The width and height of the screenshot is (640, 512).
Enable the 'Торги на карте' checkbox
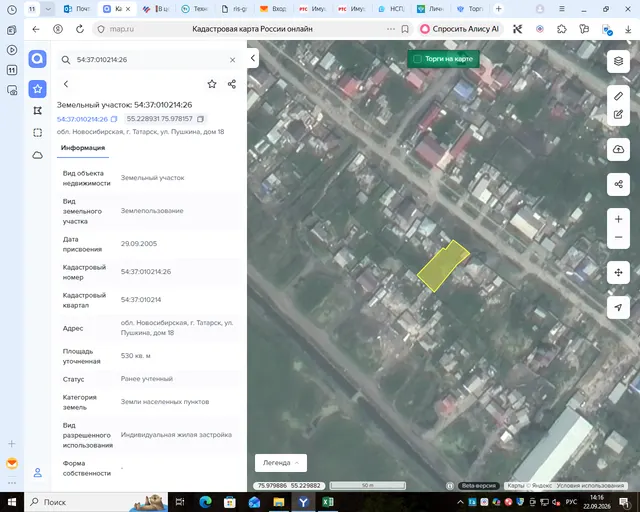click(x=417, y=59)
